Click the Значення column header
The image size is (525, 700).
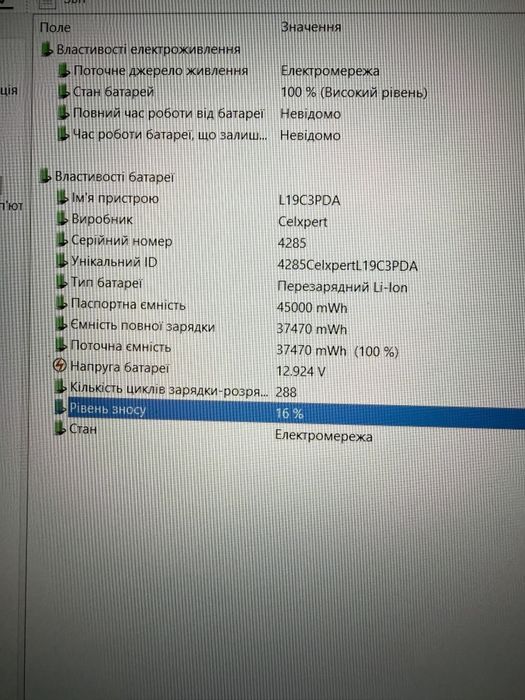(x=311, y=27)
